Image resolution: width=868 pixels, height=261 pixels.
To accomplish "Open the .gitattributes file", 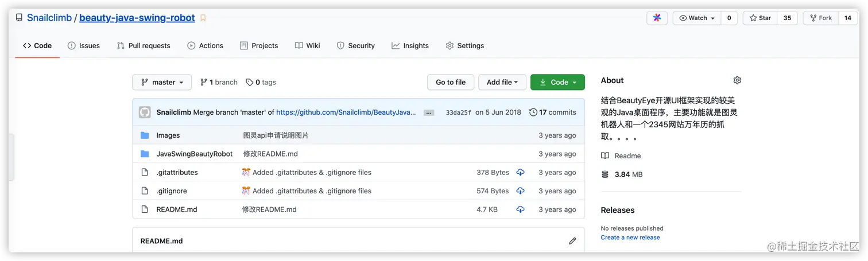I will 177,172.
